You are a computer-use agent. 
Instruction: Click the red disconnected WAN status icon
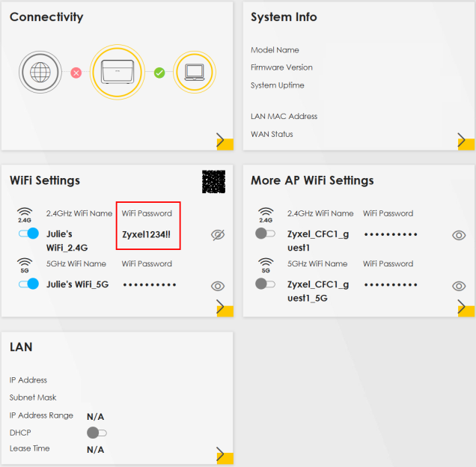pos(76,73)
